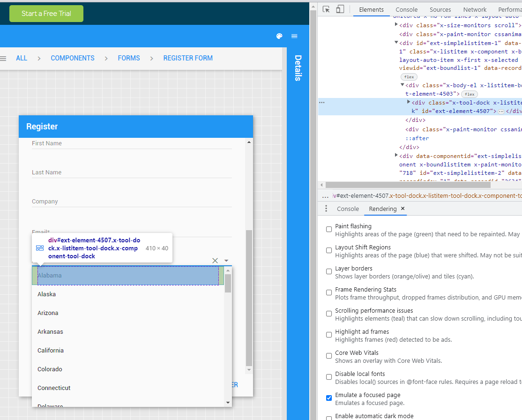Check the Layer borders option
This screenshot has width=522, height=420.
point(329,272)
